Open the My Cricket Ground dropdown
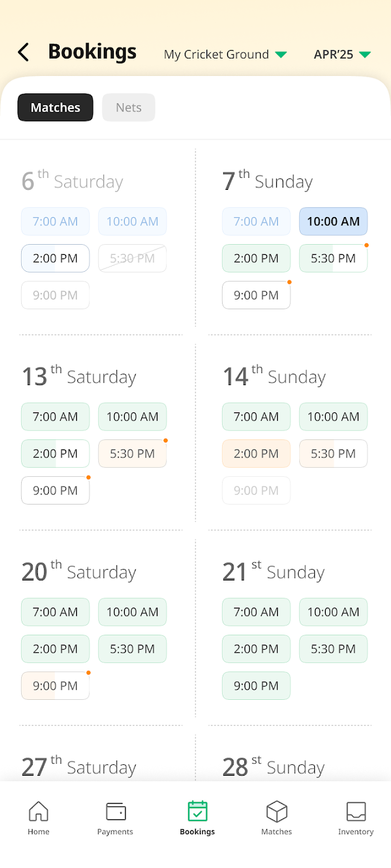391x868 pixels. click(x=225, y=54)
